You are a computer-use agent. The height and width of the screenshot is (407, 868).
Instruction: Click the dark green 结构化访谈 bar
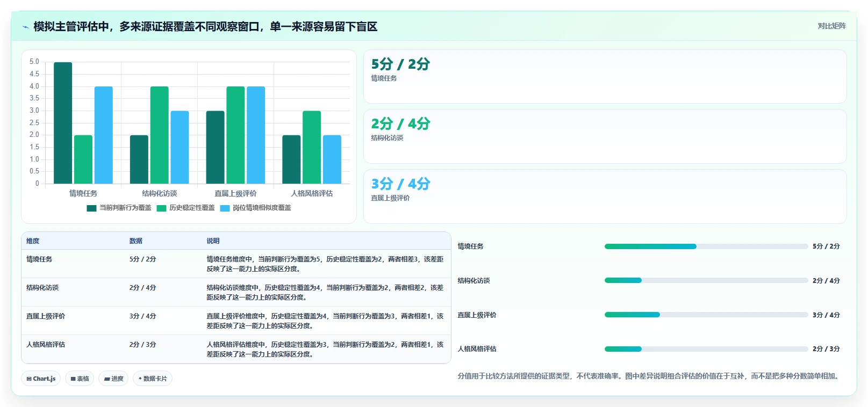point(139,159)
